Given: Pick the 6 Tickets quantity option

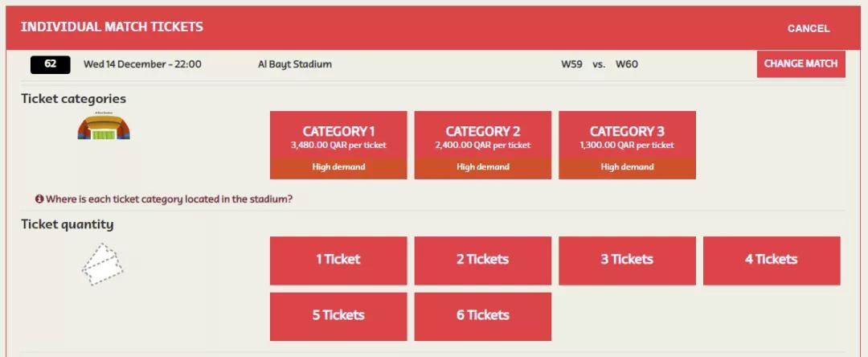Looking at the screenshot, I should point(482,316).
